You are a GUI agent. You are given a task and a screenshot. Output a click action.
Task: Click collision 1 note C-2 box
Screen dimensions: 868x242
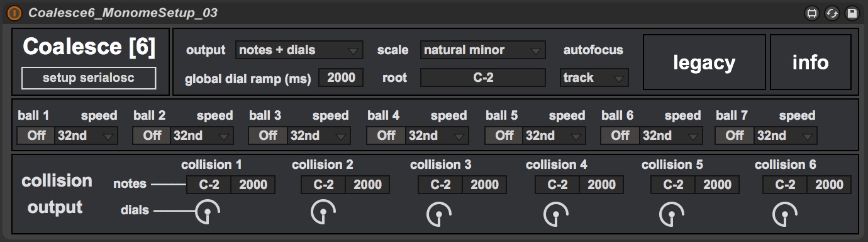pos(208,185)
